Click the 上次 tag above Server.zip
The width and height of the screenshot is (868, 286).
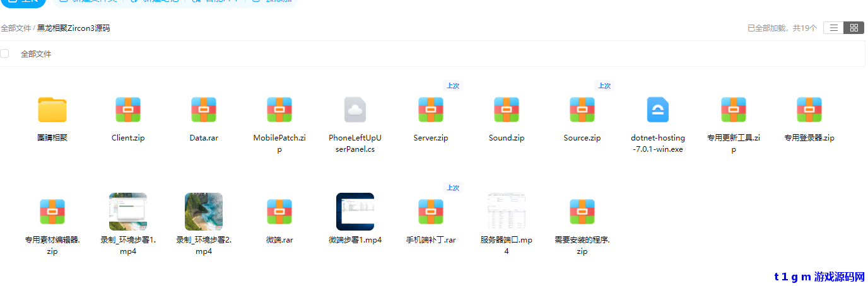click(453, 86)
